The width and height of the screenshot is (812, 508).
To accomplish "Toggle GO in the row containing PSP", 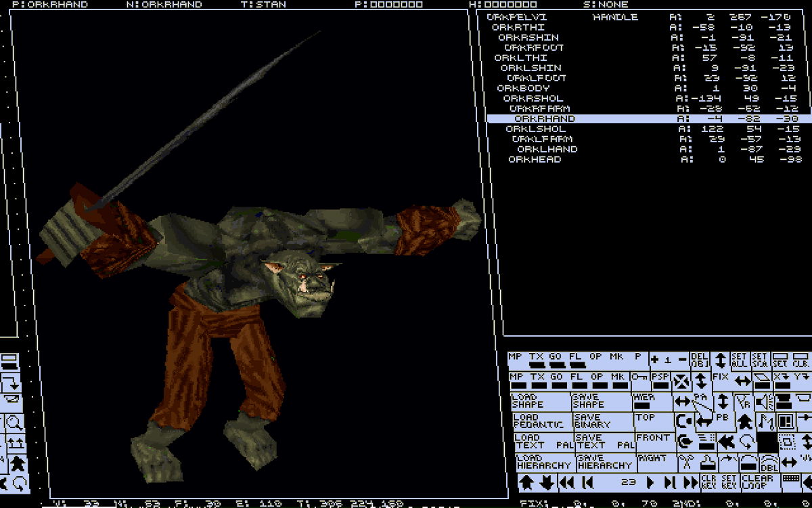I will tap(560, 381).
